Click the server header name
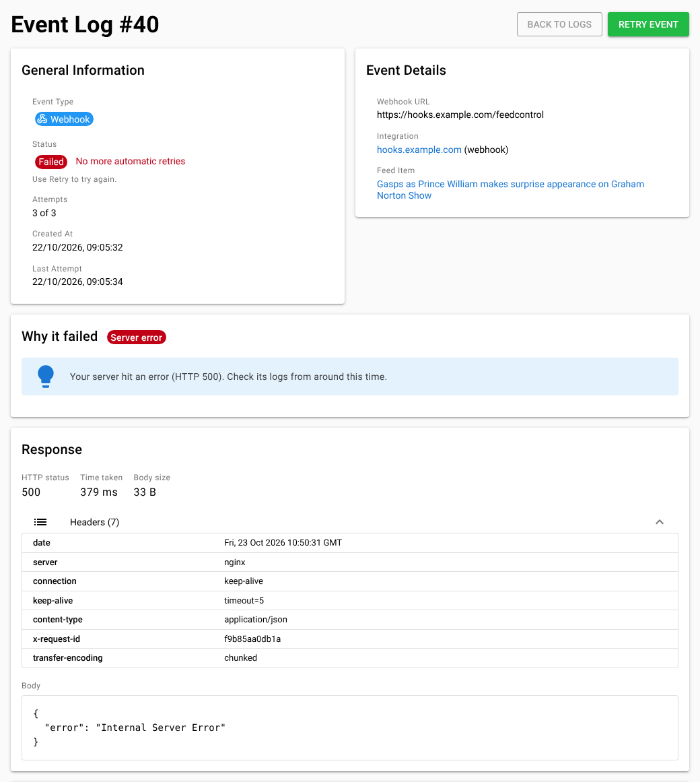This screenshot has width=700, height=782. coord(45,562)
